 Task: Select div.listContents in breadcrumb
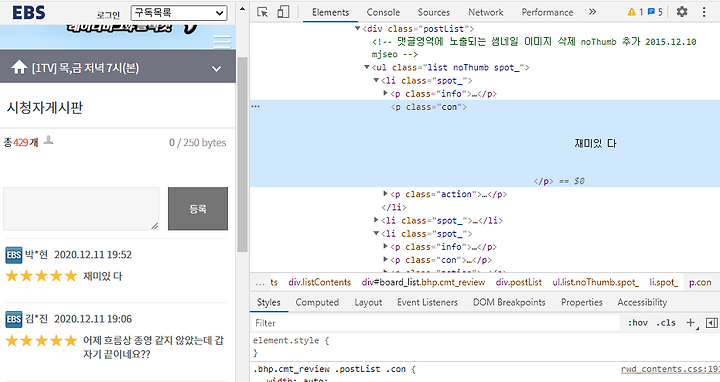(x=320, y=282)
